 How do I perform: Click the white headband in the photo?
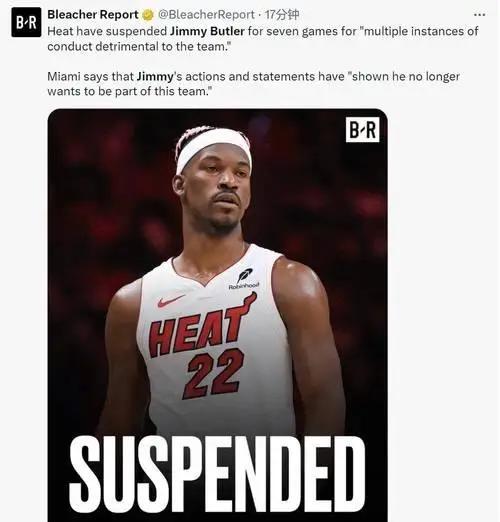[x=214, y=149]
